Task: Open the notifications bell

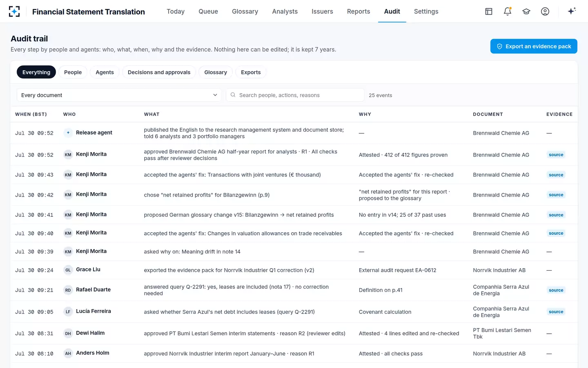Action: [508, 11]
